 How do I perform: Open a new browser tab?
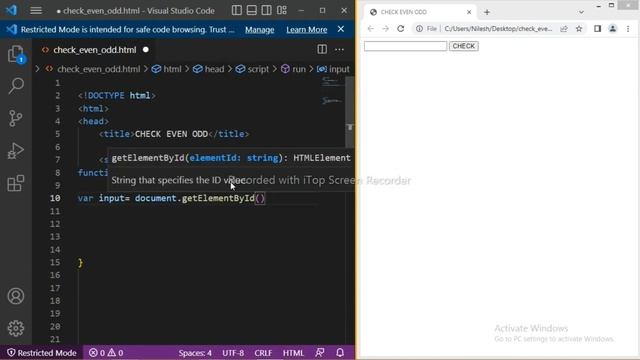(x=487, y=12)
